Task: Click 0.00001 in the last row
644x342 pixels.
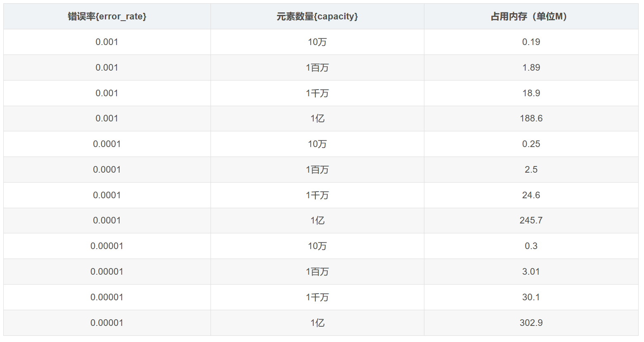Action: click(107, 323)
